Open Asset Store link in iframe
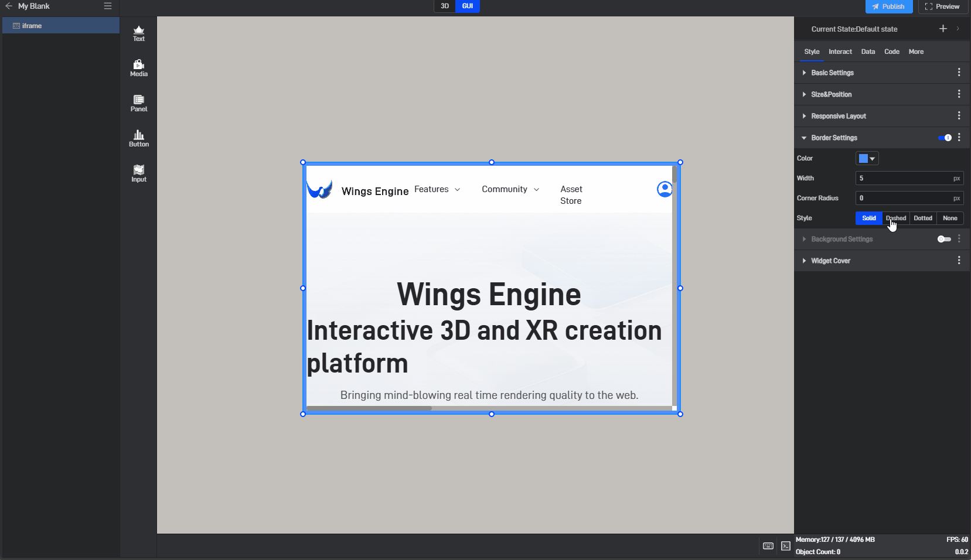971x560 pixels. coord(571,195)
